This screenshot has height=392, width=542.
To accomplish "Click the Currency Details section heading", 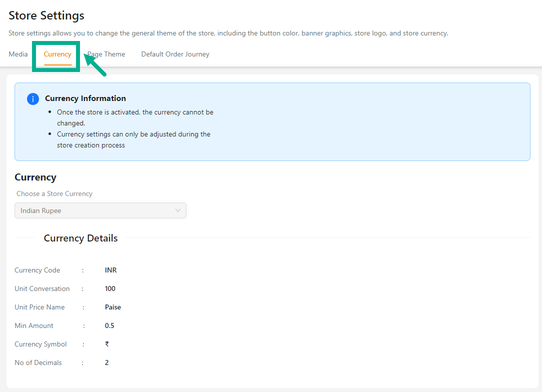I will coord(80,238).
